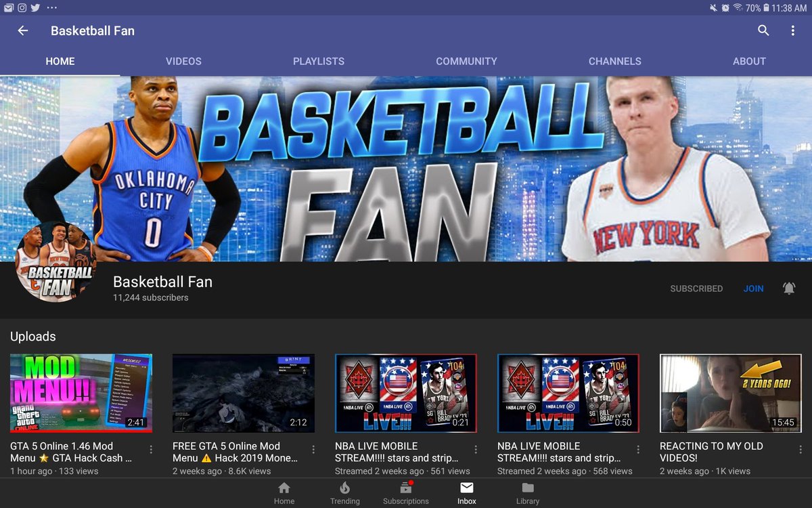The height and width of the screenshot is (508, 812).
Task: Click the SUBSCRIBED button
Action: 696,289
